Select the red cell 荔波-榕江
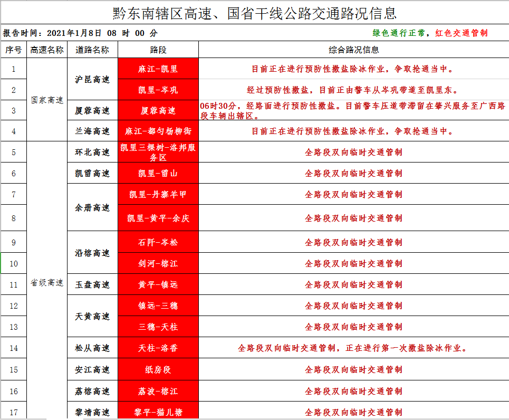 point(158,391)
